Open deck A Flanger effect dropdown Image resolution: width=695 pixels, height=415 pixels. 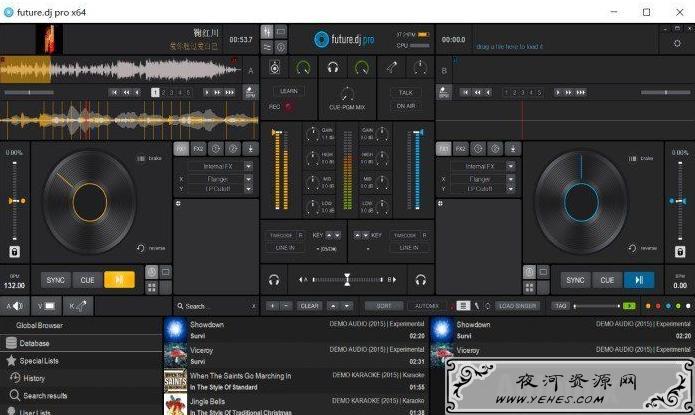tap(249, 179)
